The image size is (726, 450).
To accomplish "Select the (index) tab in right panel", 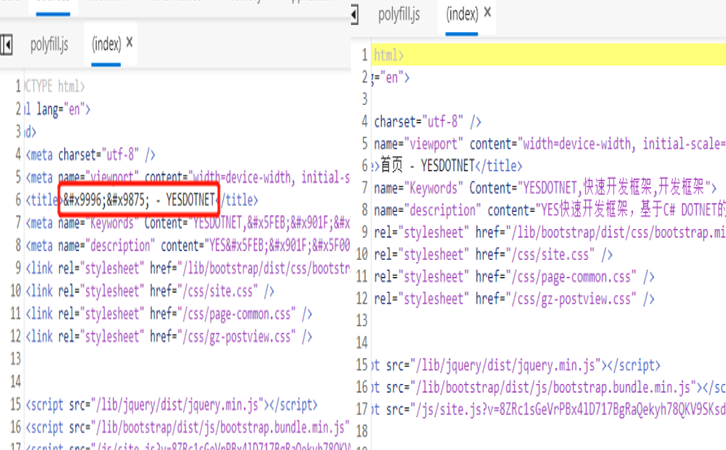I will [x=462, y=14].
